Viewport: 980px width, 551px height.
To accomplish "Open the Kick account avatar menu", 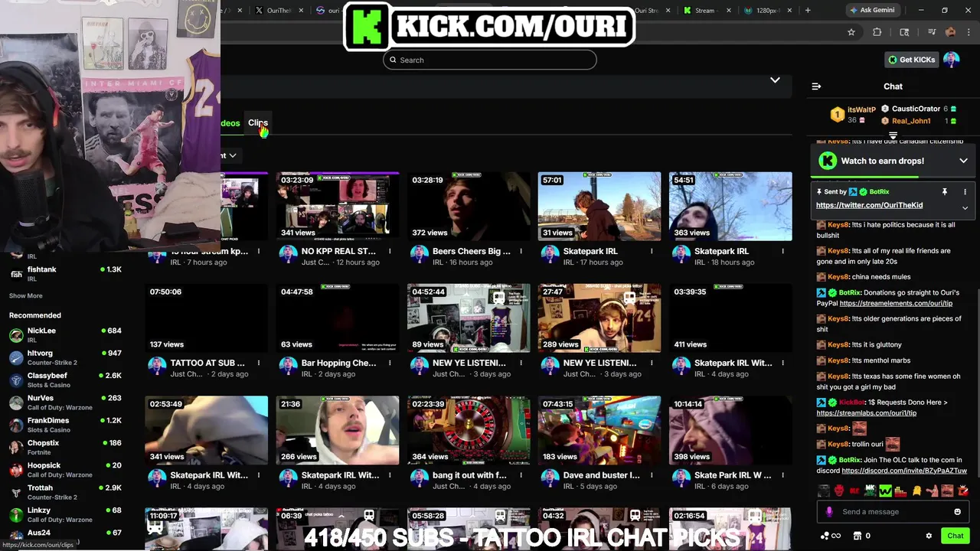I will tap(951, 60).
